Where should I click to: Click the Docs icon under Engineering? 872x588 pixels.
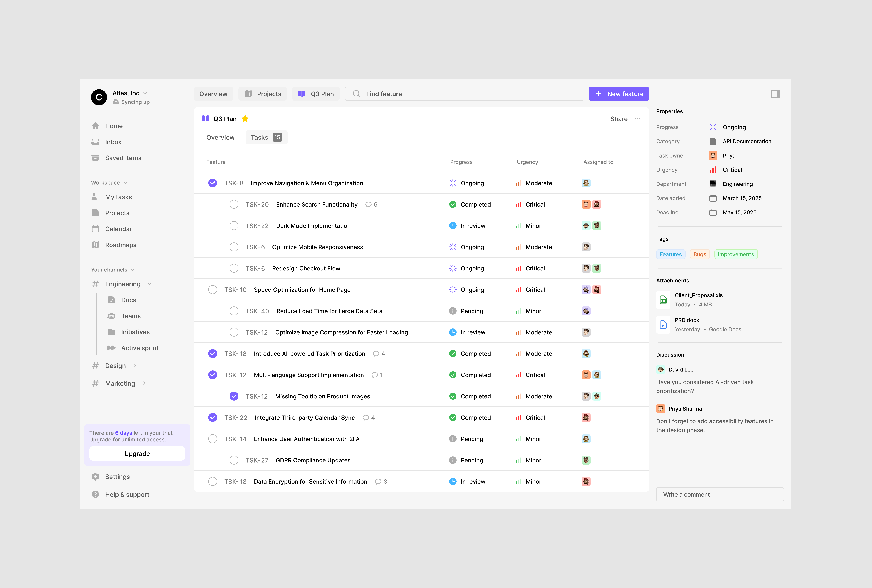coord(111,300)
